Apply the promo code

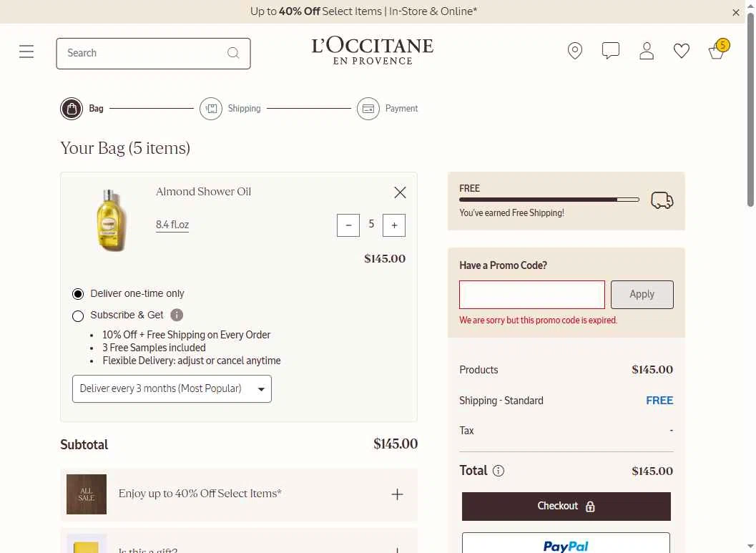(x=642, y=295)
